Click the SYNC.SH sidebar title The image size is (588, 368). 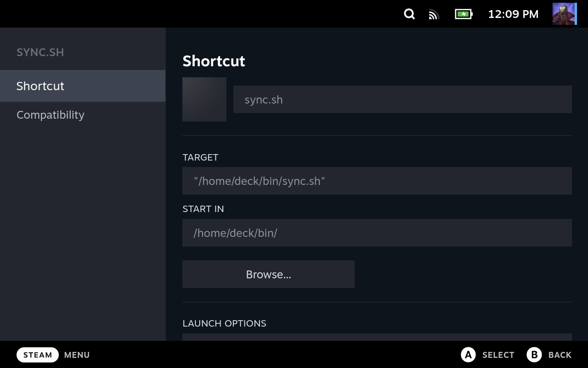pyautogui.click(x=40, y=52)
